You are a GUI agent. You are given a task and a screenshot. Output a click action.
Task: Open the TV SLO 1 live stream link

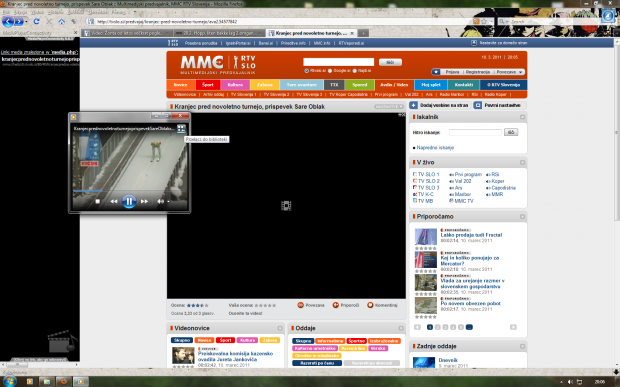coord(428,174)
